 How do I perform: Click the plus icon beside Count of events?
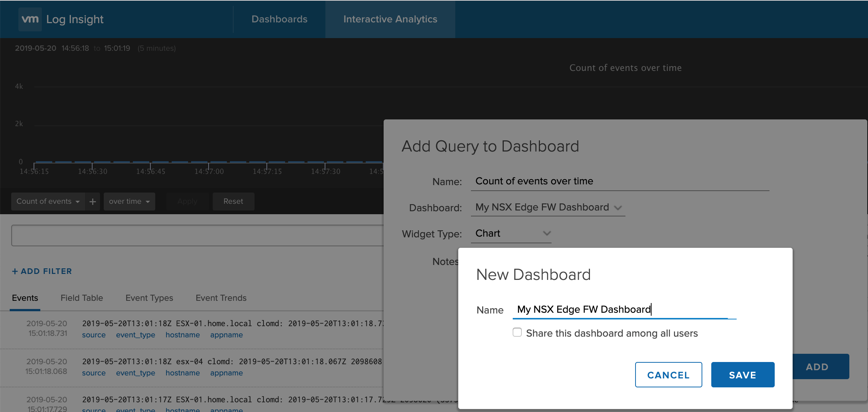(x=93, y=202)
